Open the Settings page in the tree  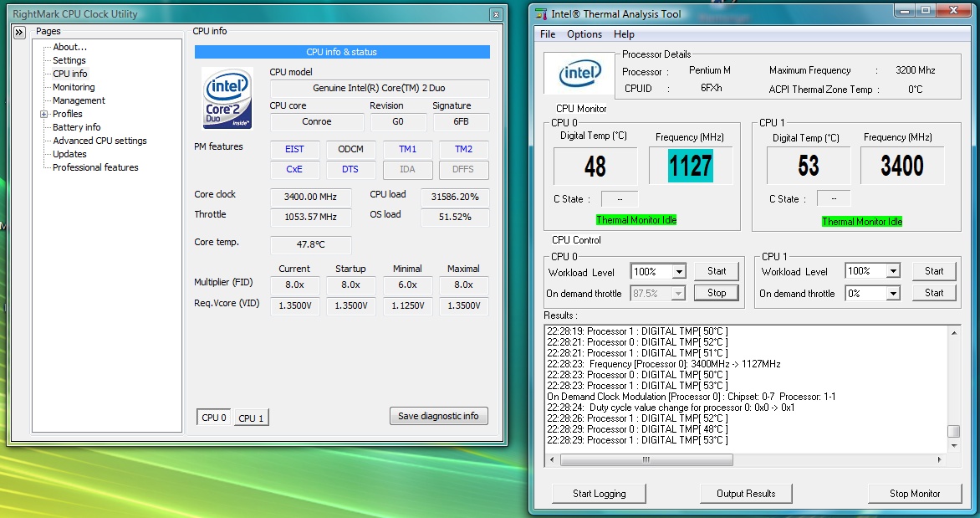[69, 60]
